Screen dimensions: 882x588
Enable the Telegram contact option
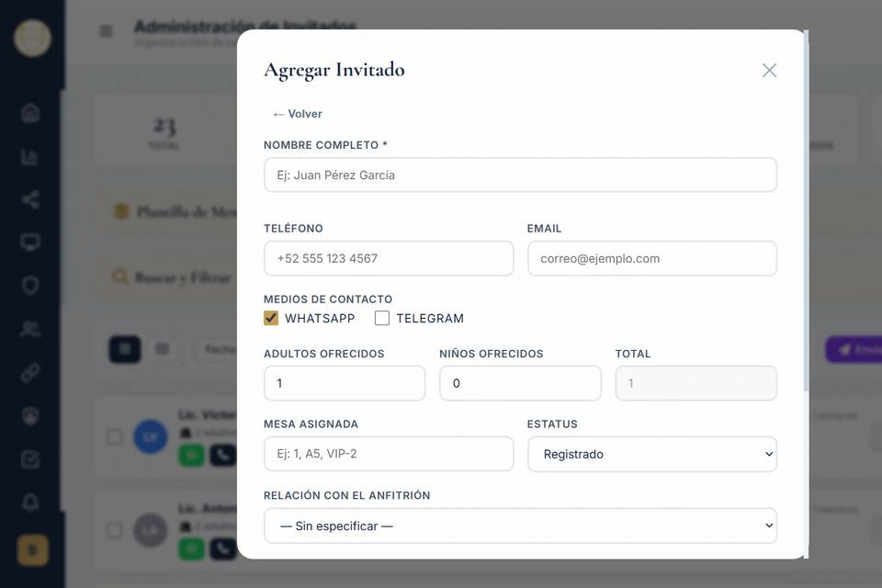382,318
